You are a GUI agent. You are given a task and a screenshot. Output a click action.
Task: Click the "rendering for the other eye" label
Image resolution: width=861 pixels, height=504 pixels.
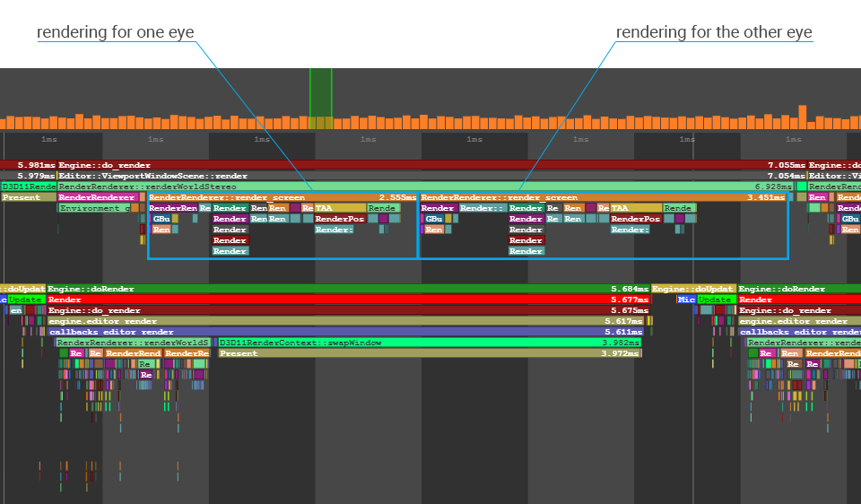click(x=713, y=32)
